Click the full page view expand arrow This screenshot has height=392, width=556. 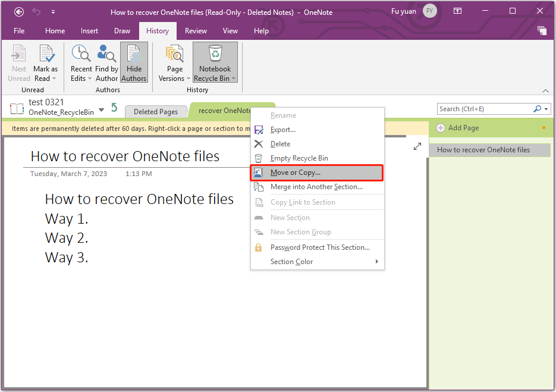click(417, 146)
